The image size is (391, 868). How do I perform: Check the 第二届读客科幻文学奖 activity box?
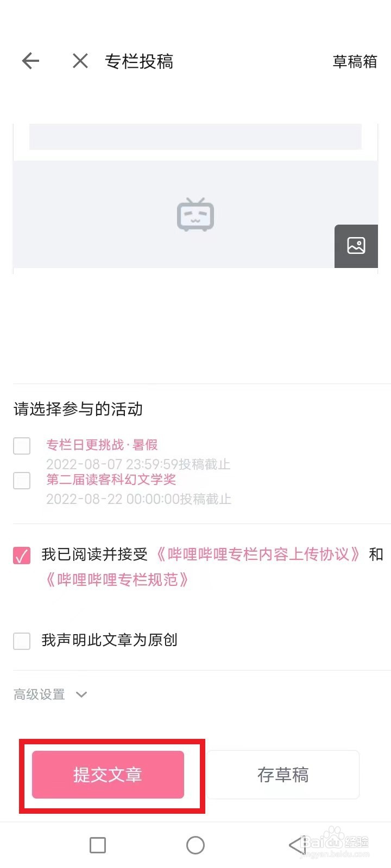click(22, 480)
